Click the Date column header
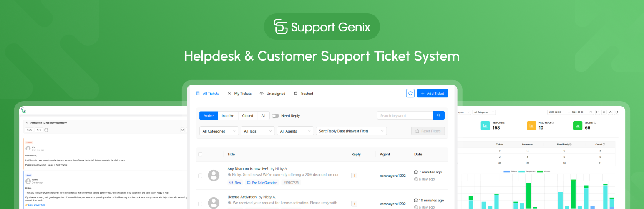This screenshot has height=209, width=644. tap(418, 154)
